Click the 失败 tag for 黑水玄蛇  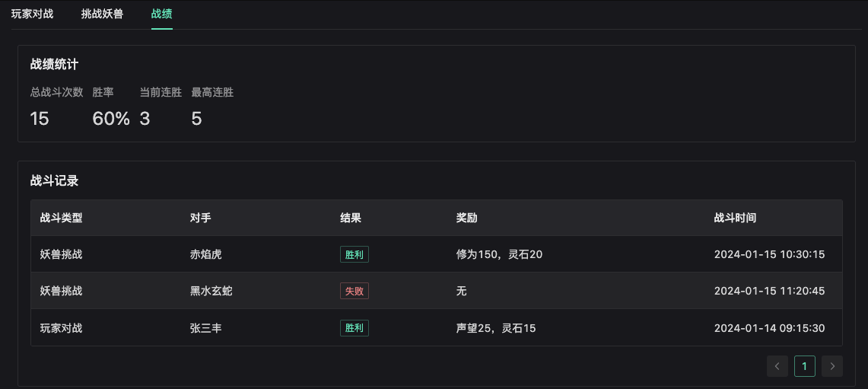355,291
